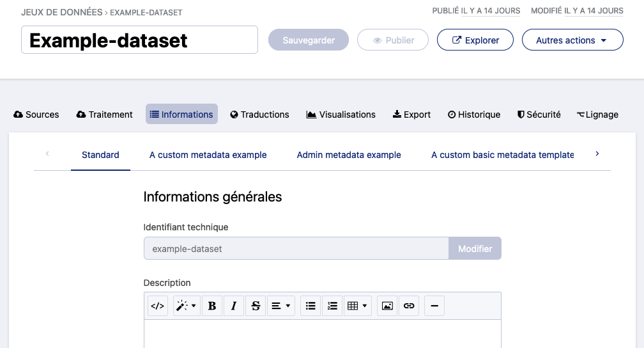Apply strikethrough formatting in description editor
The width and height of the screenshot is (644, 348).
tap(256, 306)
